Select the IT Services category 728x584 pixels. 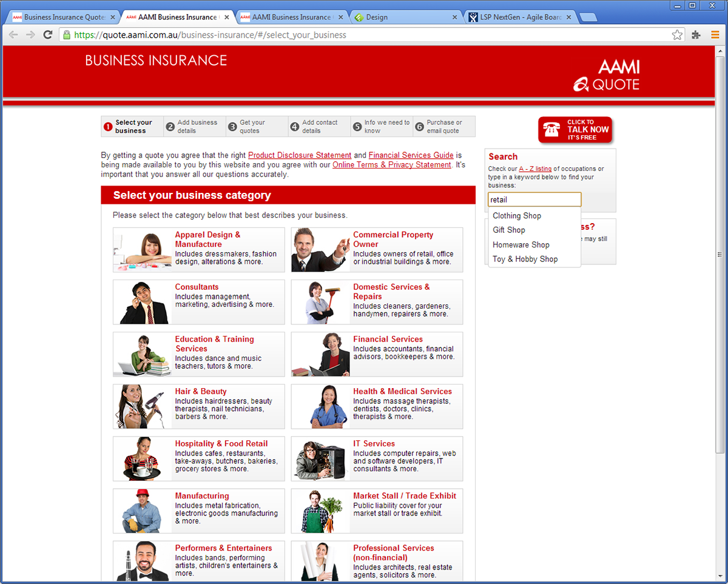[377, 458]
